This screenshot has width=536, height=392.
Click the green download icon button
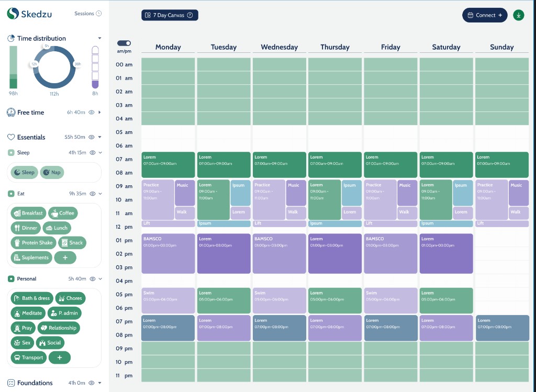pyautogui.click(x=519, y=15)
